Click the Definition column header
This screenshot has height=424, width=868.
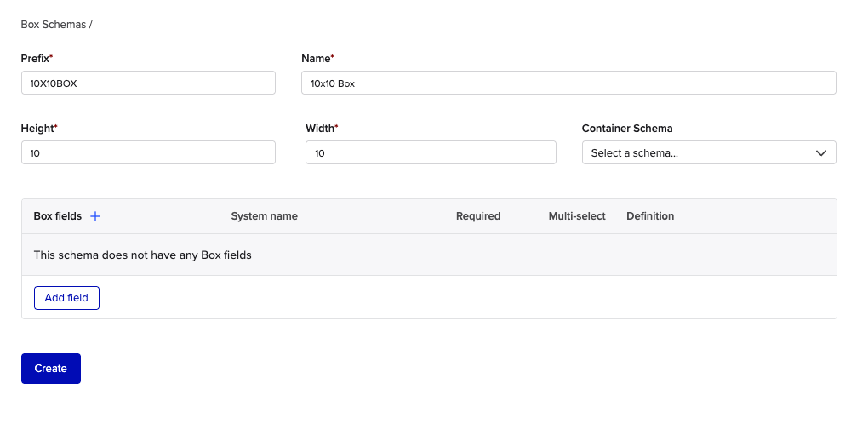tap(650, 216)
